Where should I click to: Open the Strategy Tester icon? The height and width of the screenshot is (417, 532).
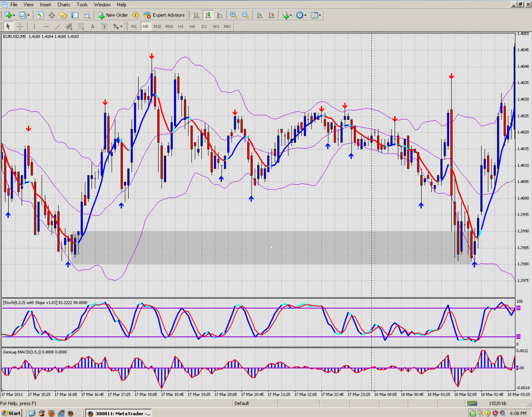click(x=87, y=15)
